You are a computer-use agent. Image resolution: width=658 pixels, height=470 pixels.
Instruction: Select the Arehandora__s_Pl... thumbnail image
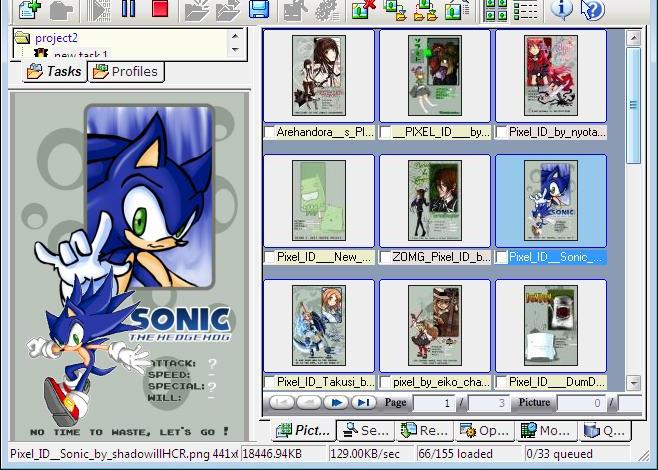tap(319, 76)
